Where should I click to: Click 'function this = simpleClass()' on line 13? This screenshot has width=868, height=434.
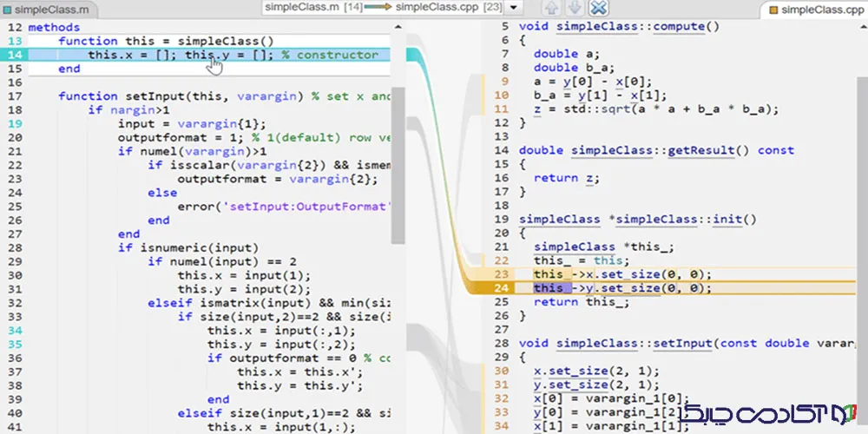pyautogui.click(x=166, y=41)
